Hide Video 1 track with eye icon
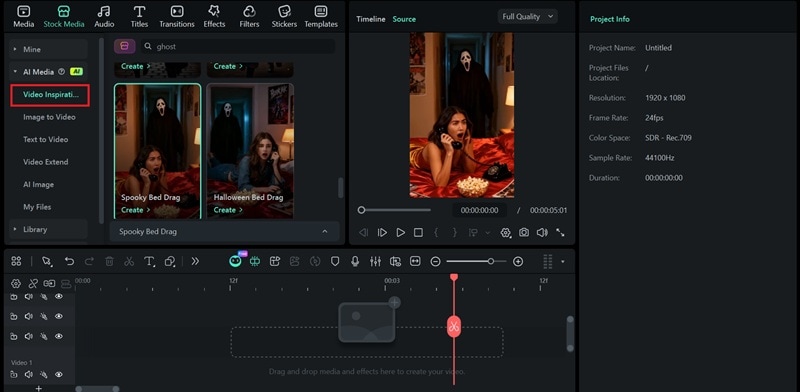 pyautogui.click(x=59, y=375)
